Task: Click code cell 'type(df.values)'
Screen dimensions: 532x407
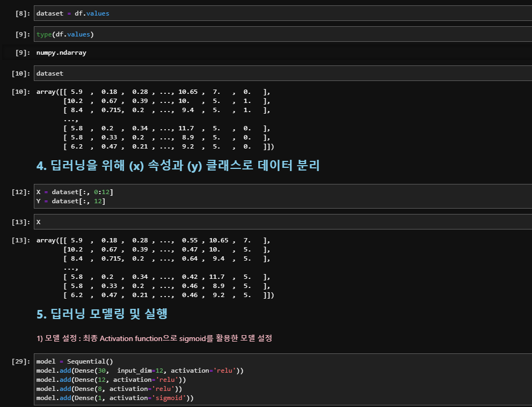Action: tap(282, 34)
